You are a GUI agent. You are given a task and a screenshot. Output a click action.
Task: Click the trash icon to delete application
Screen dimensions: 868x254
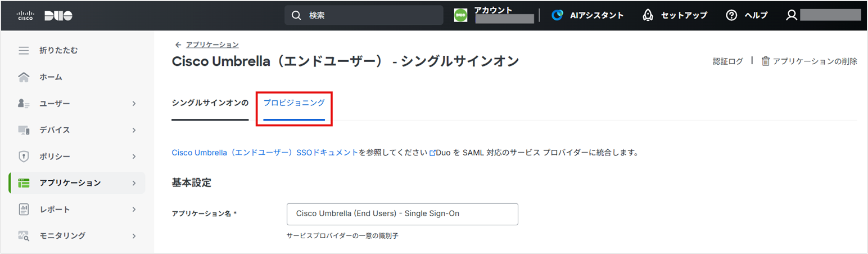click(765, 61)
